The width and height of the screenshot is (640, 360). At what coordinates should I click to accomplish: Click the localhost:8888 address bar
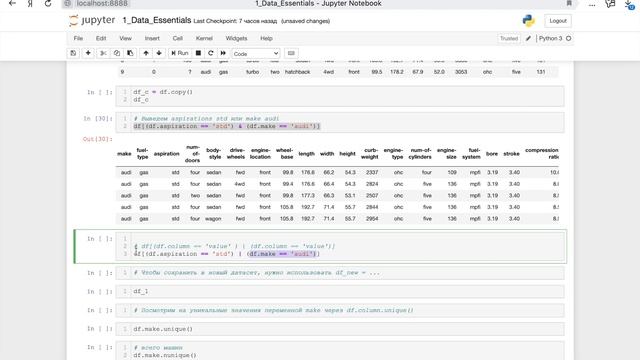click(102, 4)
